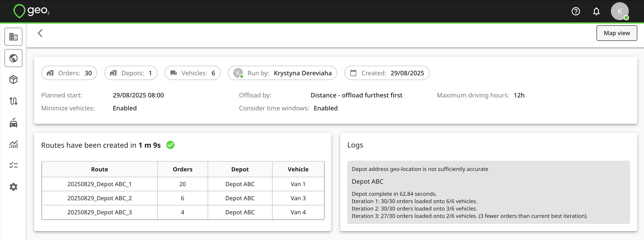Viewport: 644px width, 240px height.
Task: Select route 20250829_Depot ABC_3
Action: (100, 212)
